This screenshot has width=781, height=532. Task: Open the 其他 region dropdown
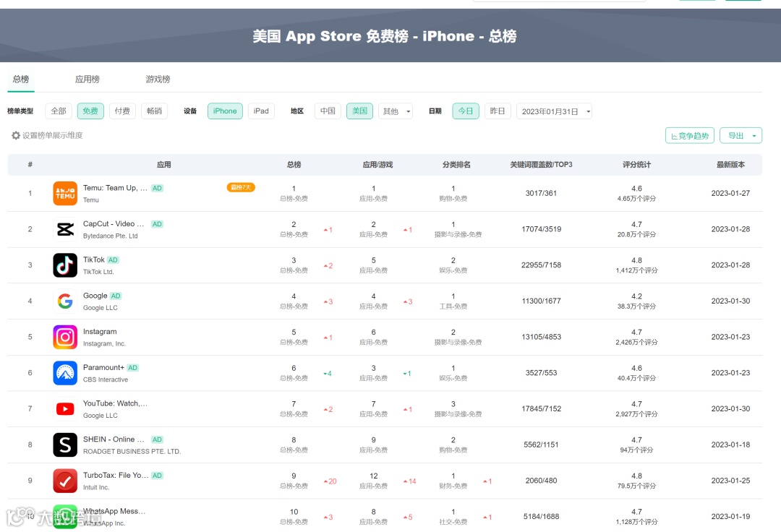pos(396,111)
